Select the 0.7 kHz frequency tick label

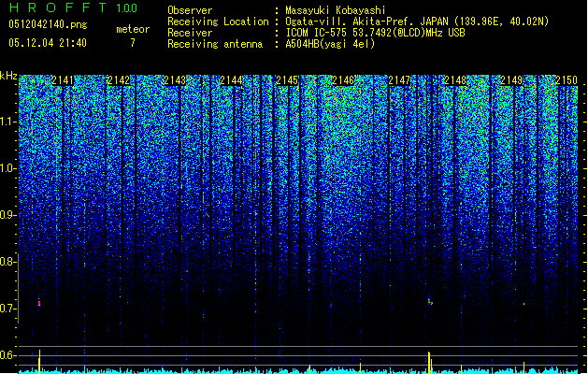coord(7,309)
